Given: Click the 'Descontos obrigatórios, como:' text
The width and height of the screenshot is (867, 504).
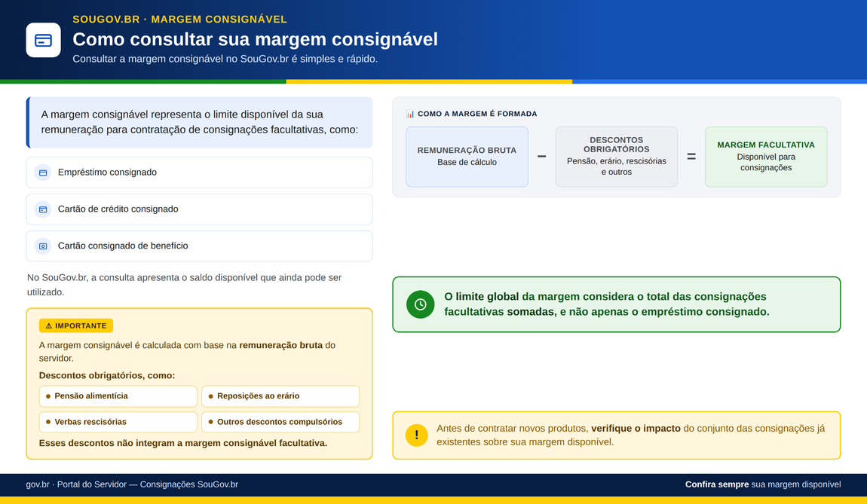Looking at the screenshot, I should point(107,376).
